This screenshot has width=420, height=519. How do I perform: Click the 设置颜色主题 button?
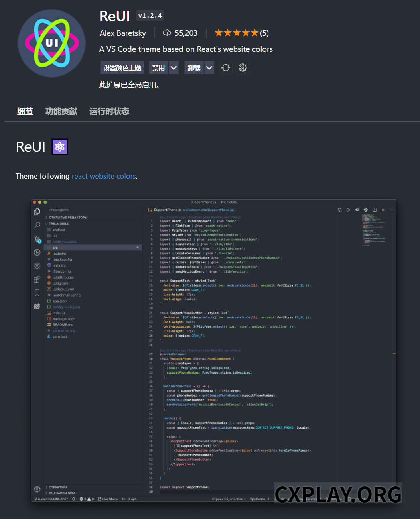point(122,68)
